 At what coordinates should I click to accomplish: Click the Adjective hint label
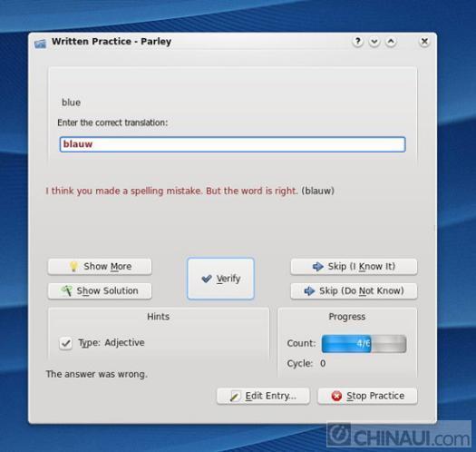click(124, 342)
